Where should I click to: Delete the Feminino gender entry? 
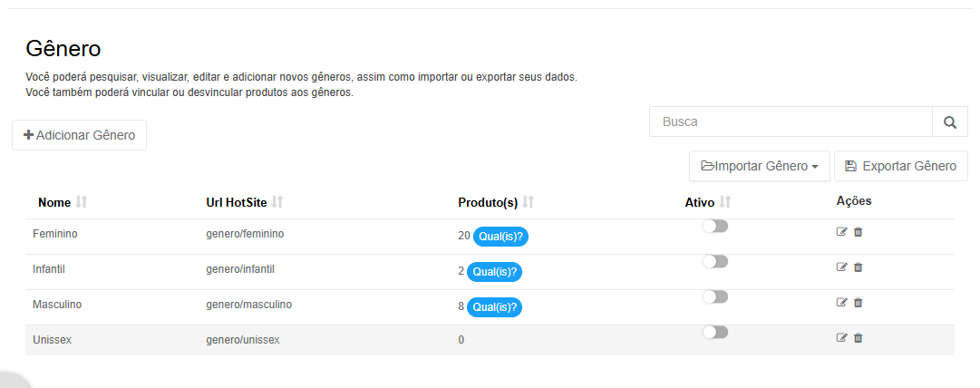pos(859,232)
